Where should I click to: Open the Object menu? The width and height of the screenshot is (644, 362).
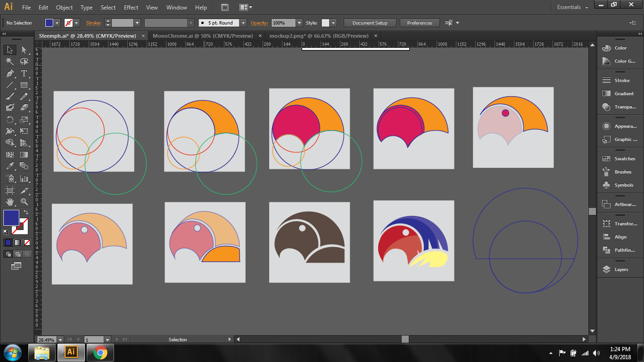point(64,8)
